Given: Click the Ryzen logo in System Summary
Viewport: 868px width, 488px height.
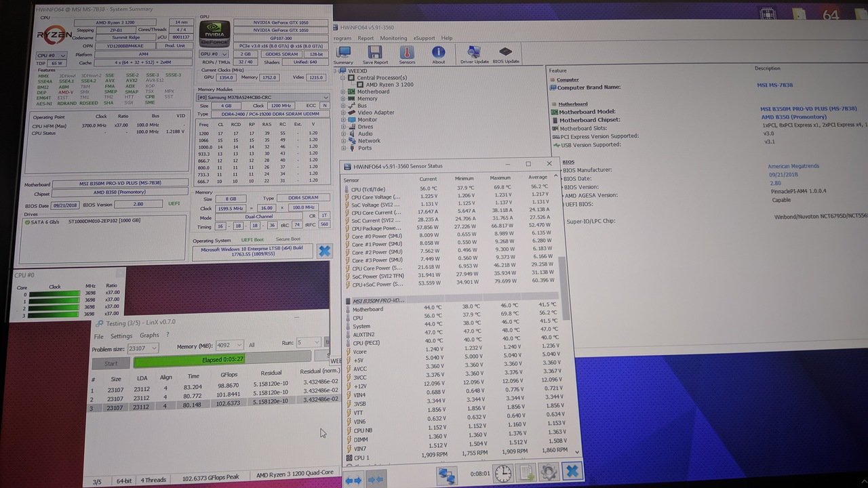Looking at the screenshot, I should click(54, 34).
